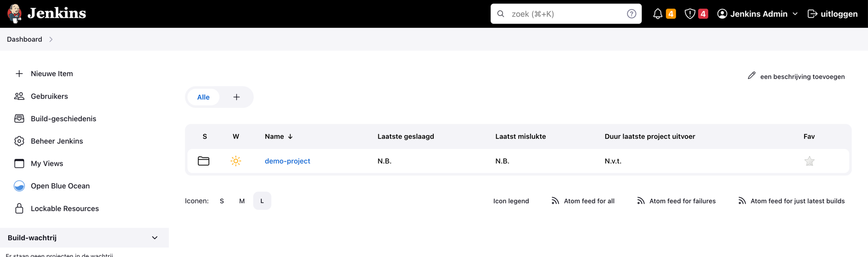Add a new view with plus tab
This screenshot has height=257, width=868.
coord(236,97)
